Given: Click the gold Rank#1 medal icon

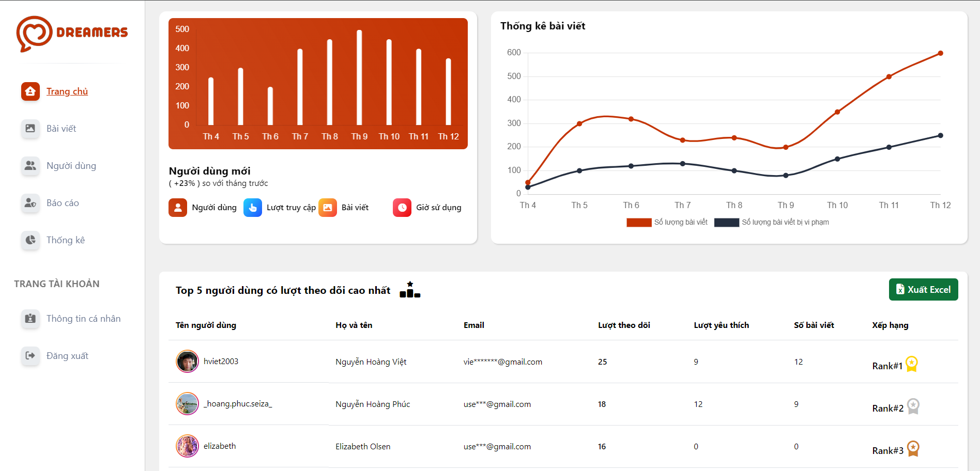Looking at the screenshot, I should pos(912,364).
